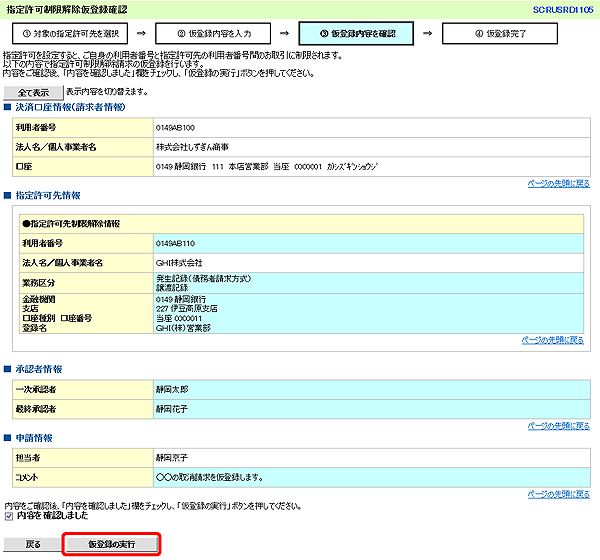This screenshot has height=560, width=600.
Task: Click the 承認者情報 section heading
Action: [x=39, y=369]
